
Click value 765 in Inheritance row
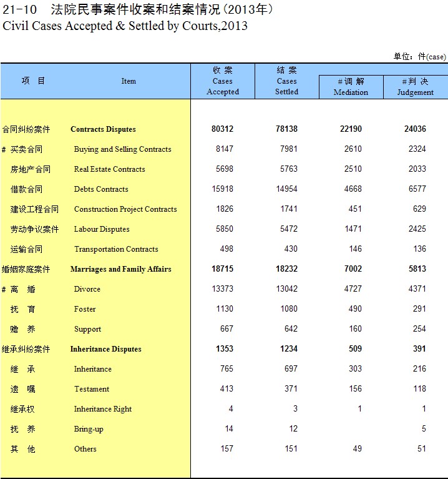coord(226,369)
